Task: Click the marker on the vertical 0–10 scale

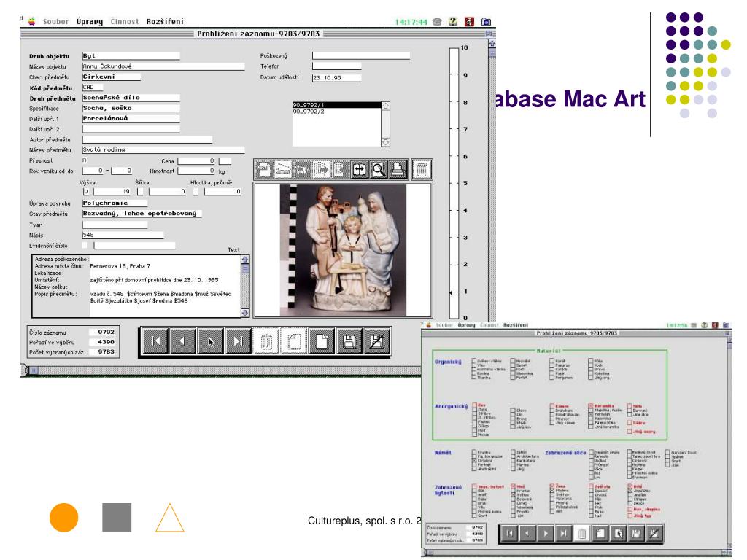Action: click(x=451, y=292)
